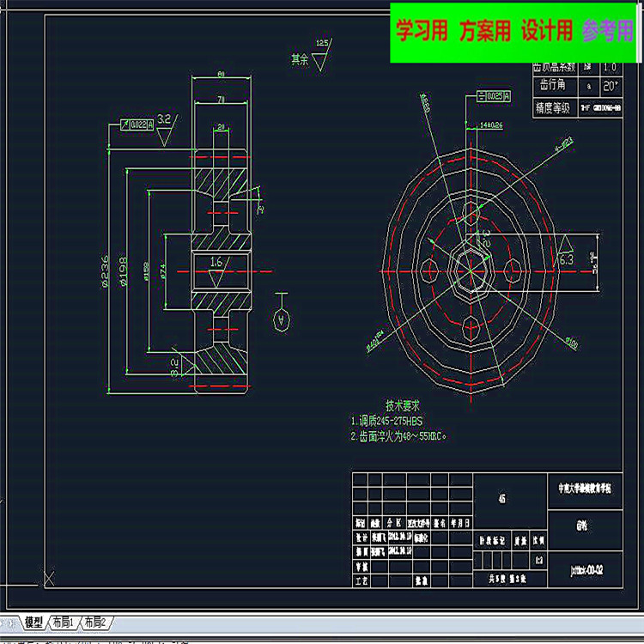The width and height of the screenshot is (644, 644).
Task: Click the 0.022 runout tolerance frame
Action: pyautogui.click(x=137, y=125)
